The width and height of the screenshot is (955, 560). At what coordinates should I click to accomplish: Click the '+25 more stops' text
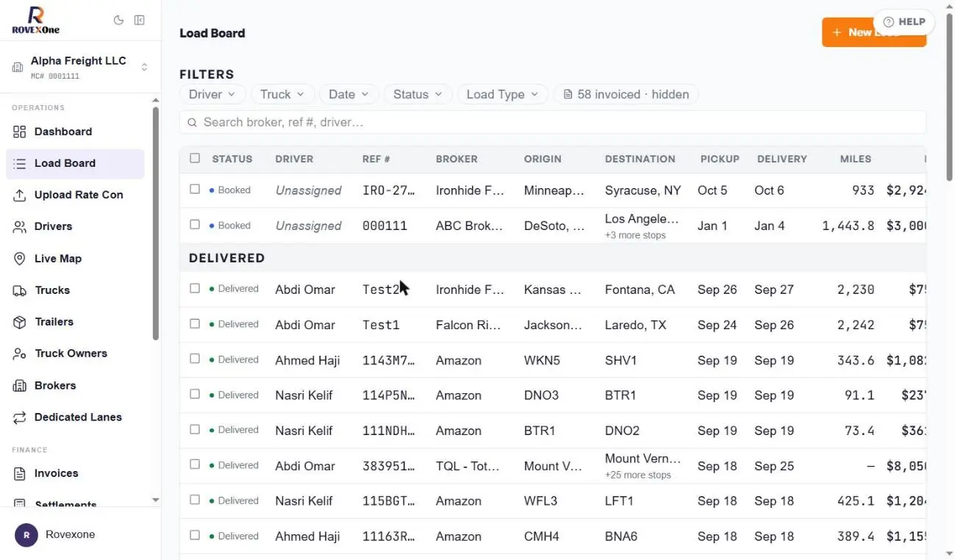637,475
